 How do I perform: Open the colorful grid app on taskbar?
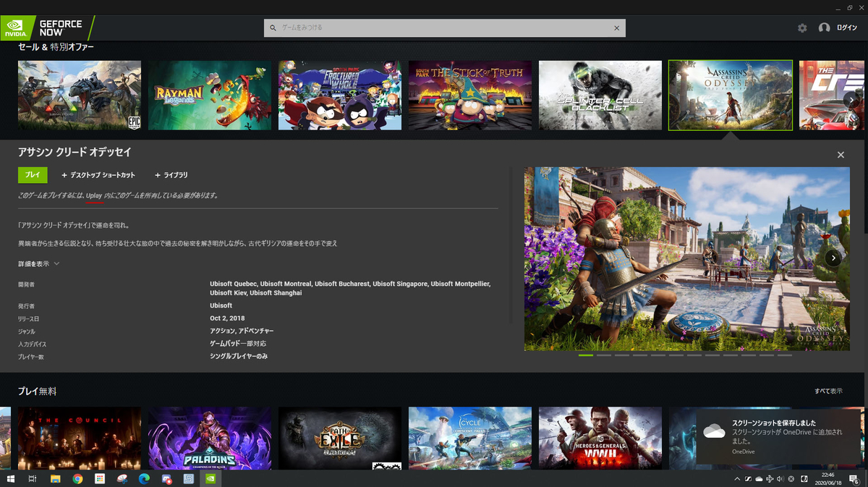(x=99, y=479)
